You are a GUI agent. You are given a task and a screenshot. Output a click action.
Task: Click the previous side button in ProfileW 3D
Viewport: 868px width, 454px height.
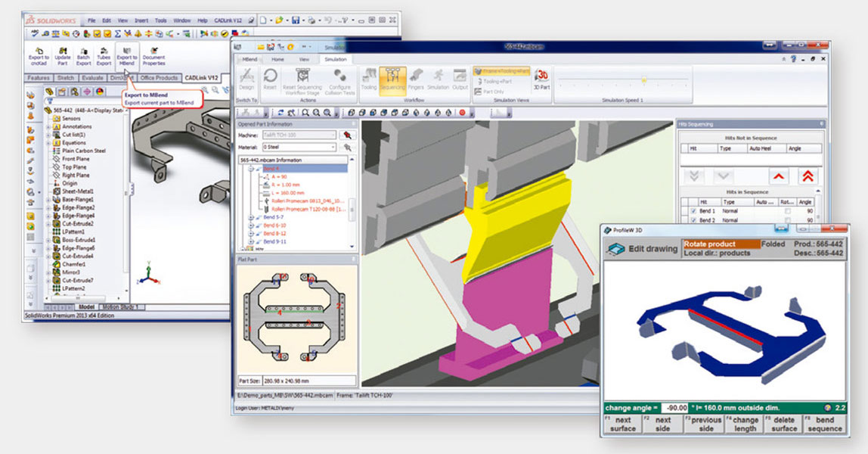[704, 424]
